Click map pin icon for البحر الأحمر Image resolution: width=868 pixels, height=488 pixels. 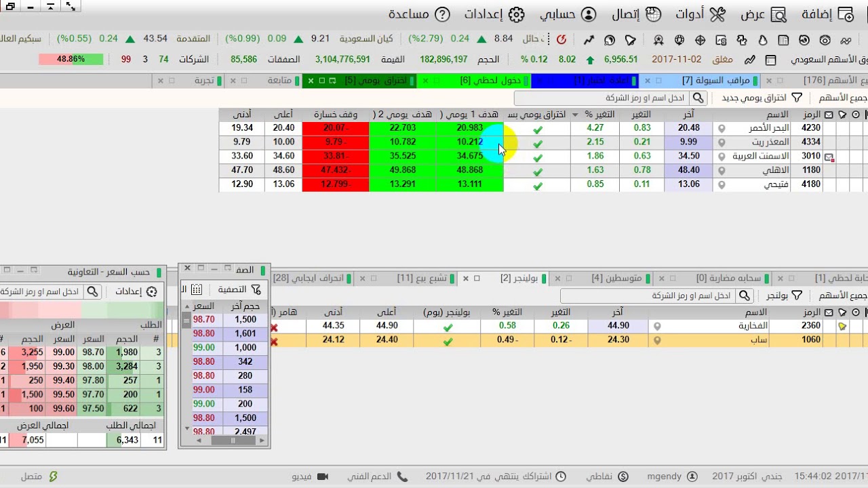722,128
